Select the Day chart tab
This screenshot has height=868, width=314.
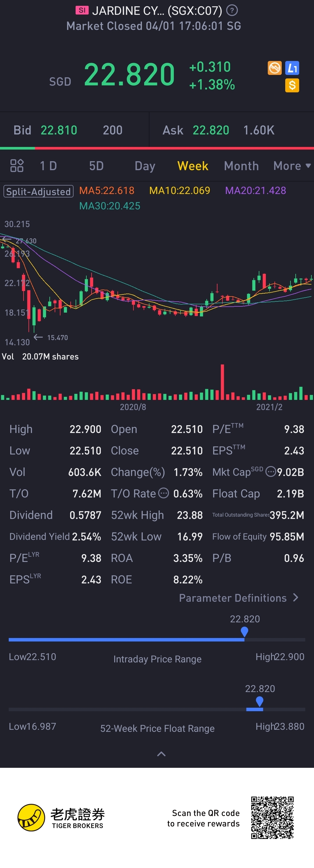[145, 166]
